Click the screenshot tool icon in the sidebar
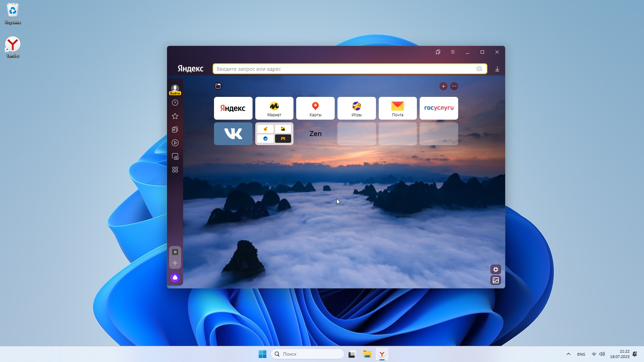The width and height of the screenshot is (644, 362). [x=175, y=156]
